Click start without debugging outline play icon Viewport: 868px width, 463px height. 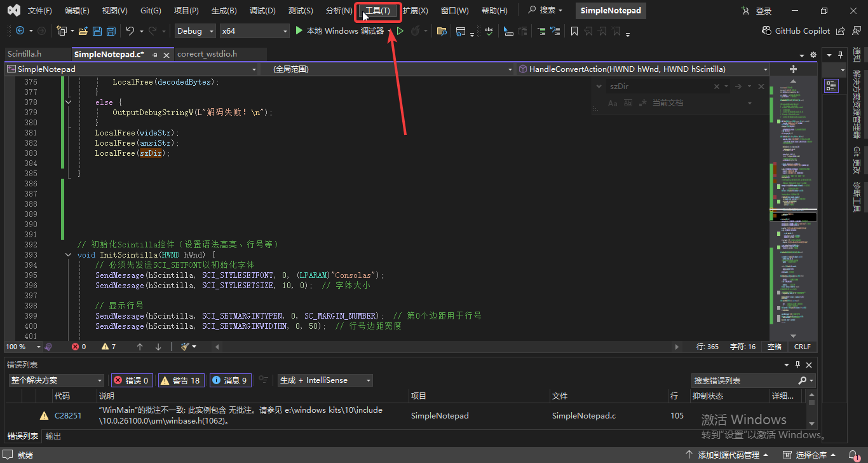400,31
